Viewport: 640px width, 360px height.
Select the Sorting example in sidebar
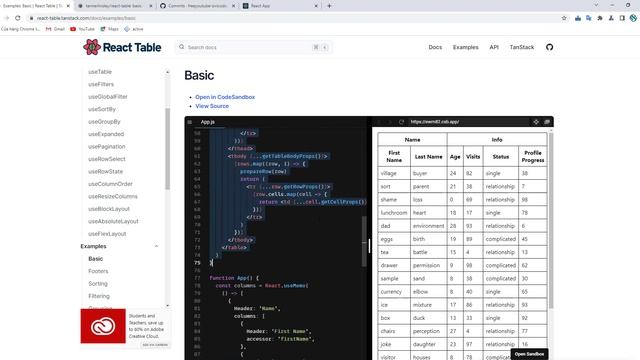point(98,284)
